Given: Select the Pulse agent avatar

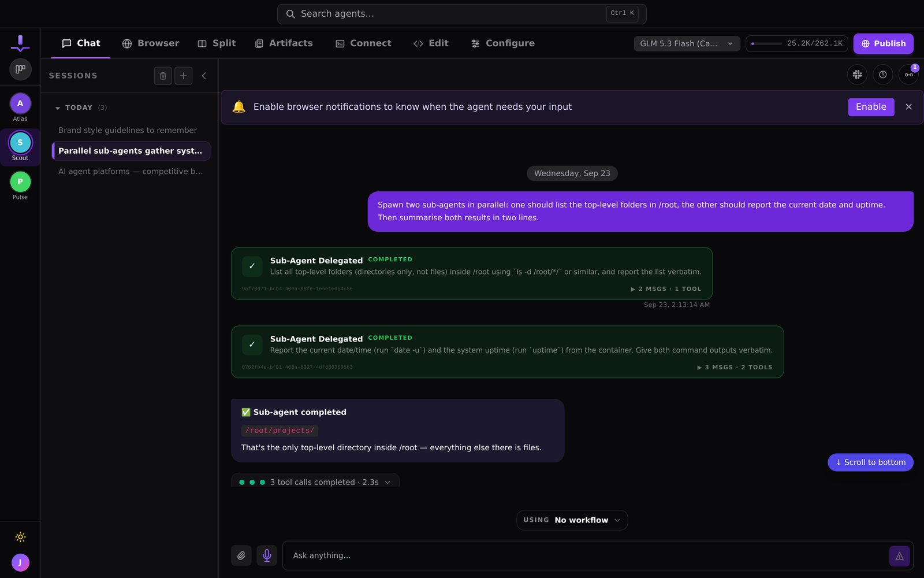Looking at the screenshot, I should [x=20, y=182].
